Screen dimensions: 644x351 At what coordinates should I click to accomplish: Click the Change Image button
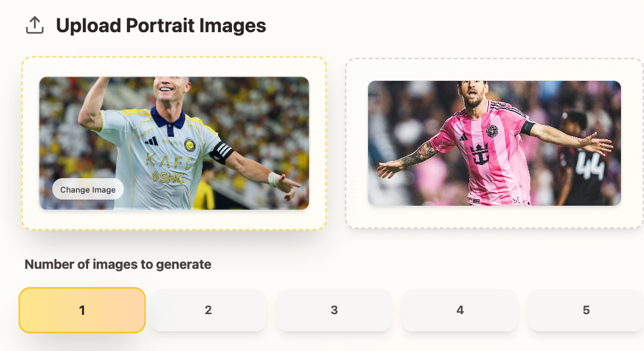click(x=88, y=189)
